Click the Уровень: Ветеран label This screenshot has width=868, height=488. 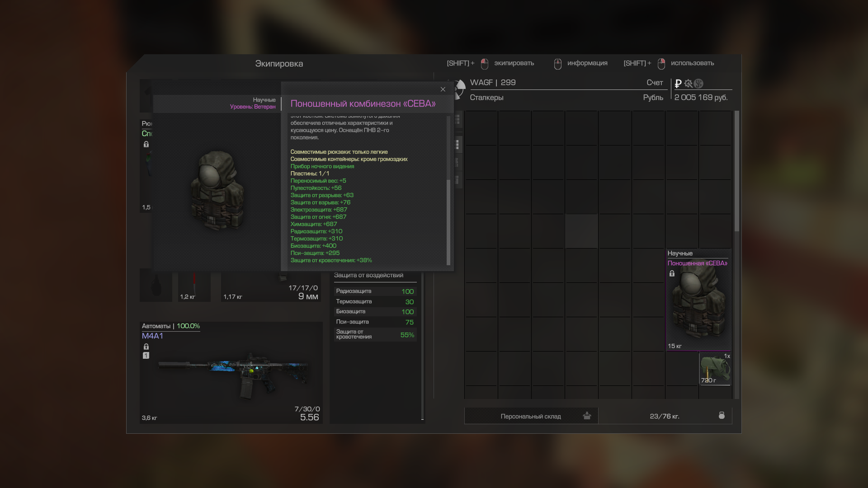click(253, 107)
